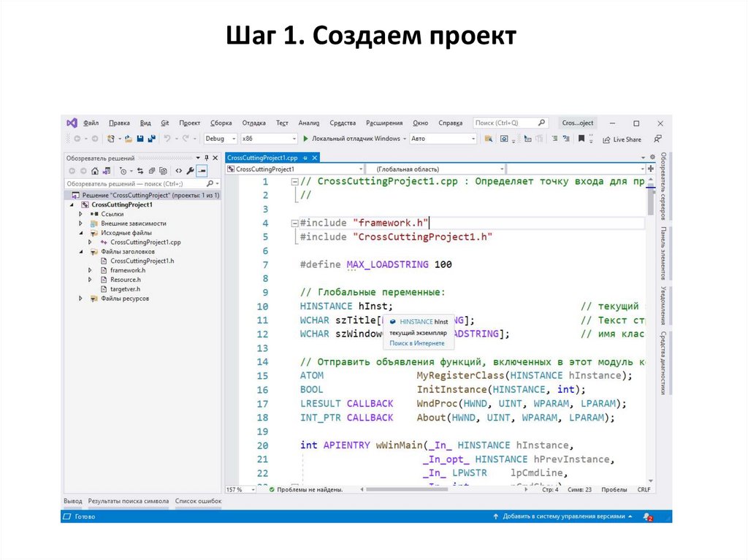Open the Debug configuration dropdown
The image size is (748, 560).
tap(220, 139)
